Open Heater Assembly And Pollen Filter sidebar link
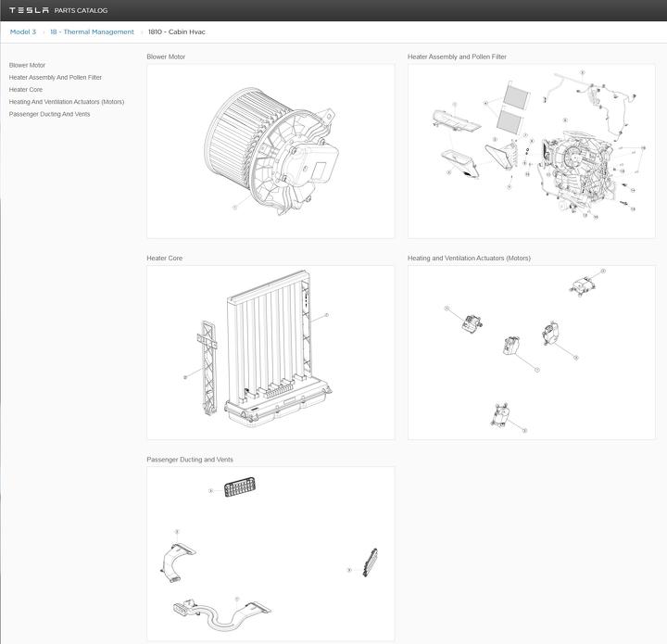This screenshot has height=644, width=667. [56, 77]
